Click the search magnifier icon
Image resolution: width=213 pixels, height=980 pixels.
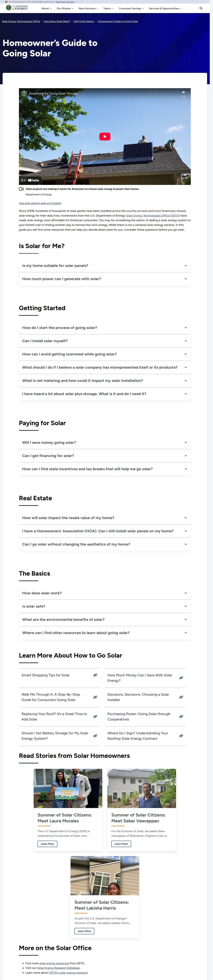coord(201,8)
